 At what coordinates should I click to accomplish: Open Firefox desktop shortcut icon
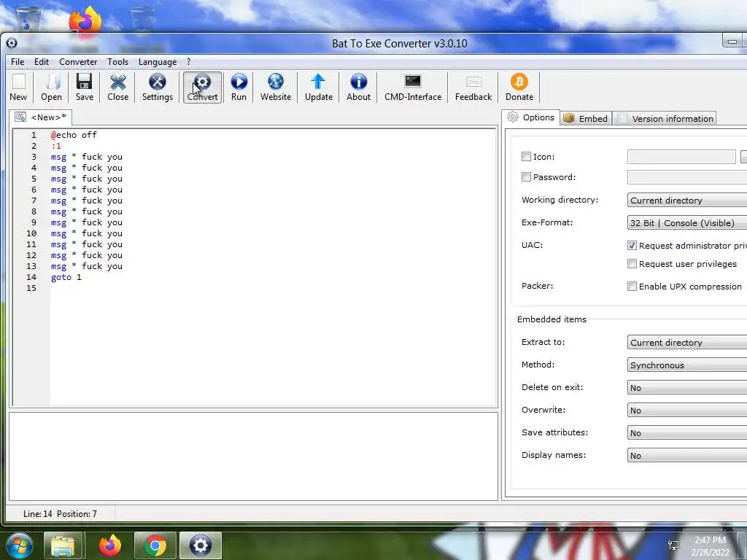click(x=85, y=21)
